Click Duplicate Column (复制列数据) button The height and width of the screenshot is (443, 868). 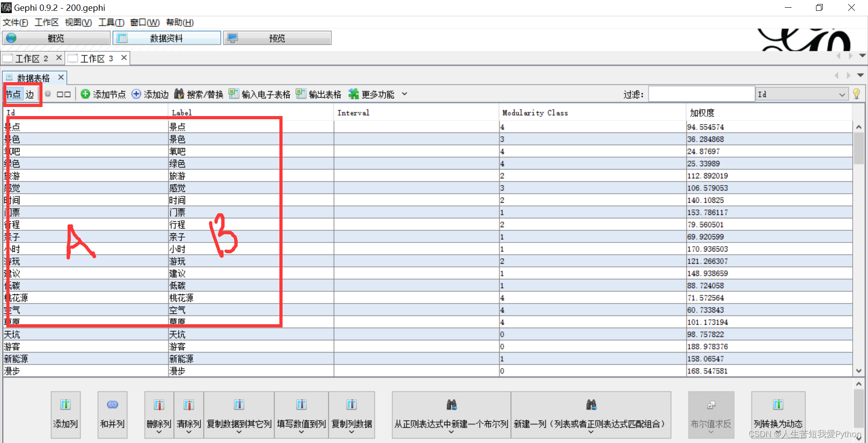[x=352, y=415]
